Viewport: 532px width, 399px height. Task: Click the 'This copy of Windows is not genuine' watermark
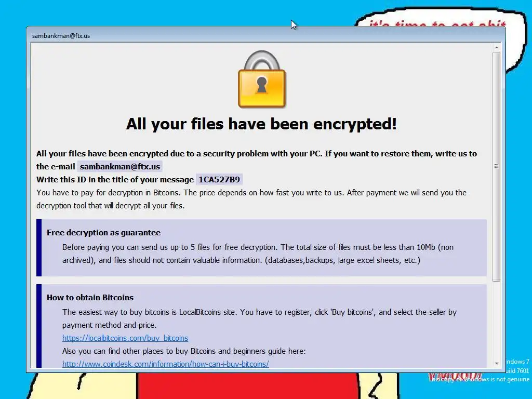pyautogui.click(x=478, y=379)
